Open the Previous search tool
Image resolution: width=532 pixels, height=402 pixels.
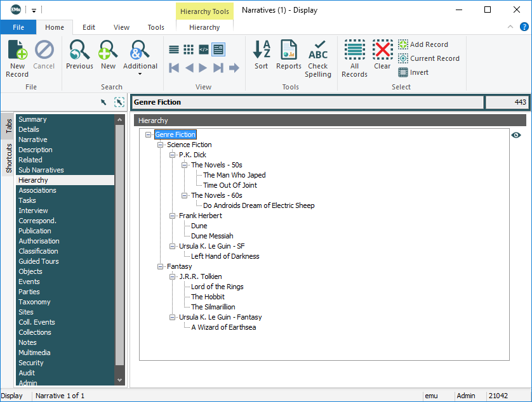pos(79,57)
